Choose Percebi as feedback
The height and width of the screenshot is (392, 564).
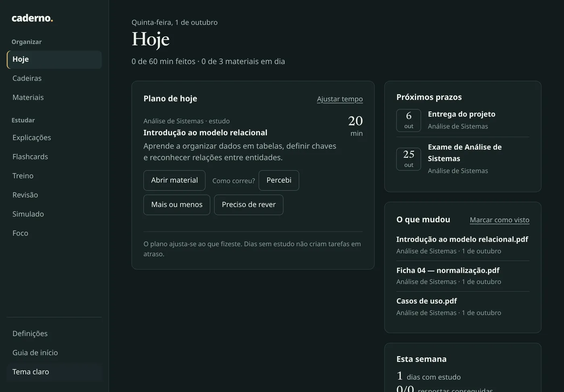pos(279,180)
